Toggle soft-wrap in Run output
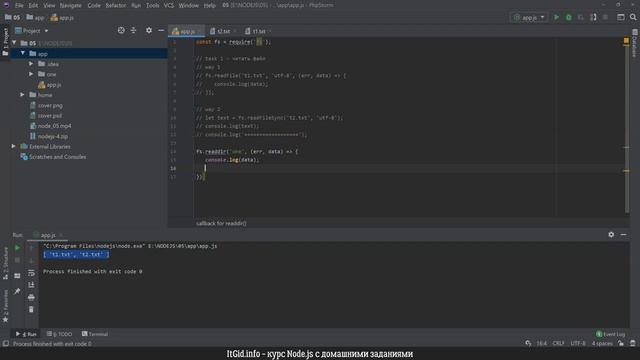Screen dimensions: 640x360 coord(31,273)
